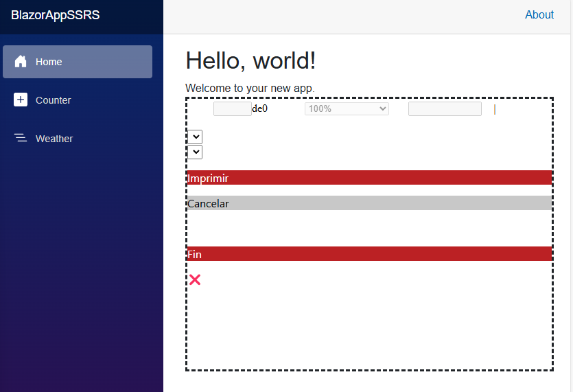Click the 'de0' page count text

coord(260,108)
